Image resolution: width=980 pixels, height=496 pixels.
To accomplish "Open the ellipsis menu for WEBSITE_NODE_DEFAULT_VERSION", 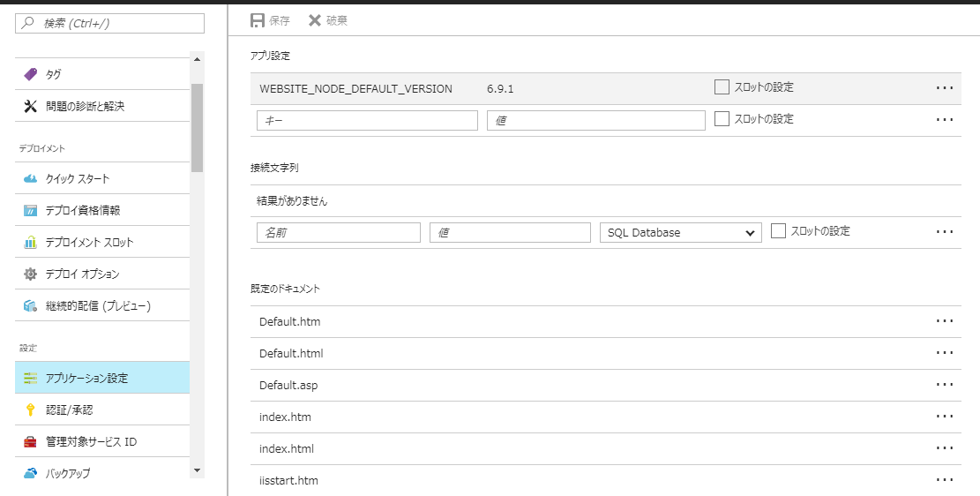I will (x=945, y=88).
